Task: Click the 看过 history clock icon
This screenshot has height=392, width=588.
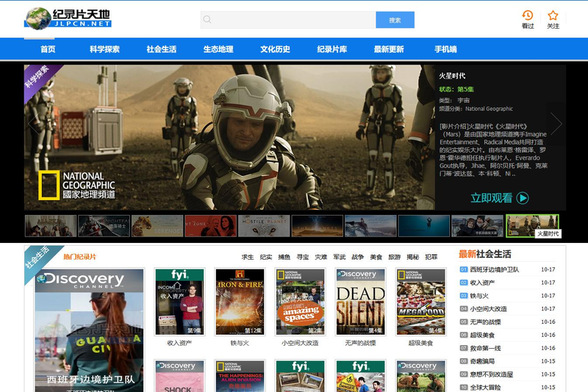Action: (528, 15)
